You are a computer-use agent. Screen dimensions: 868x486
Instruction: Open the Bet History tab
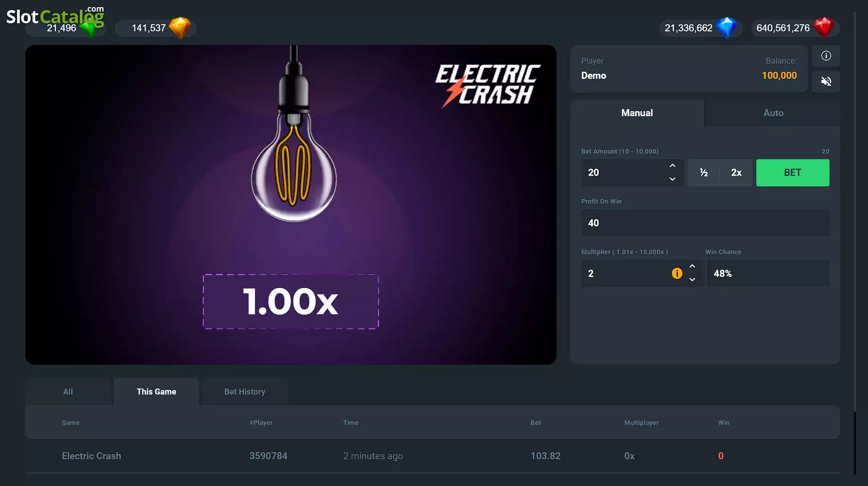pos(245,392)
